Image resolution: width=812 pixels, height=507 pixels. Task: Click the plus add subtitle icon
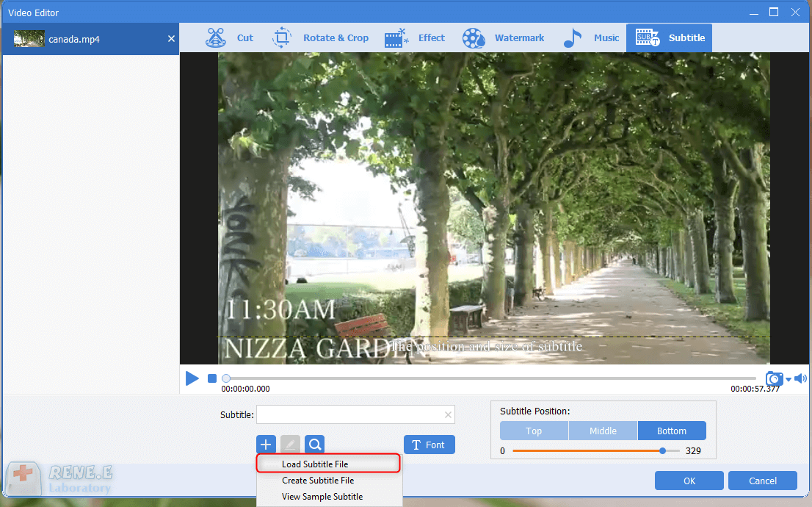(266, 445)
